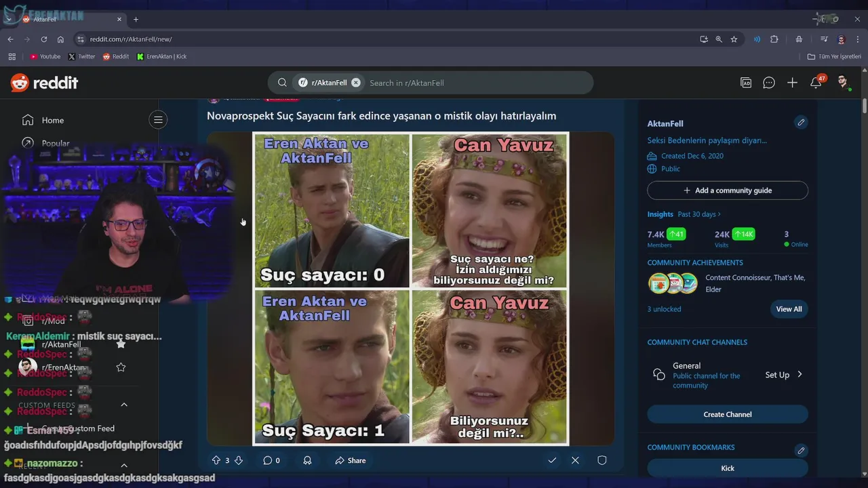The height and width of the screenshot is (488, 868).
Task: Expand the General channel chevron arrow
Action: point(800,374)
